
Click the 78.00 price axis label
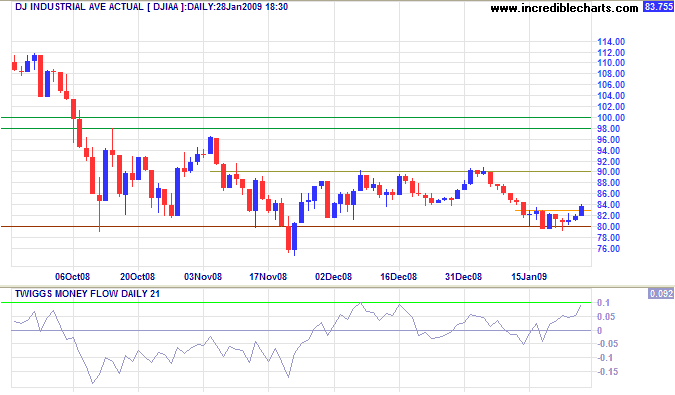tap(609, 238)
